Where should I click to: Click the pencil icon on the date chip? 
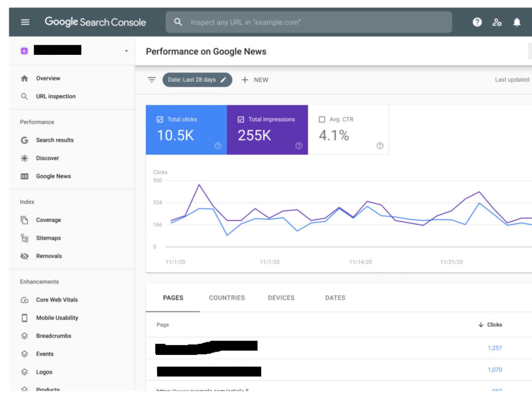[223, 80]
